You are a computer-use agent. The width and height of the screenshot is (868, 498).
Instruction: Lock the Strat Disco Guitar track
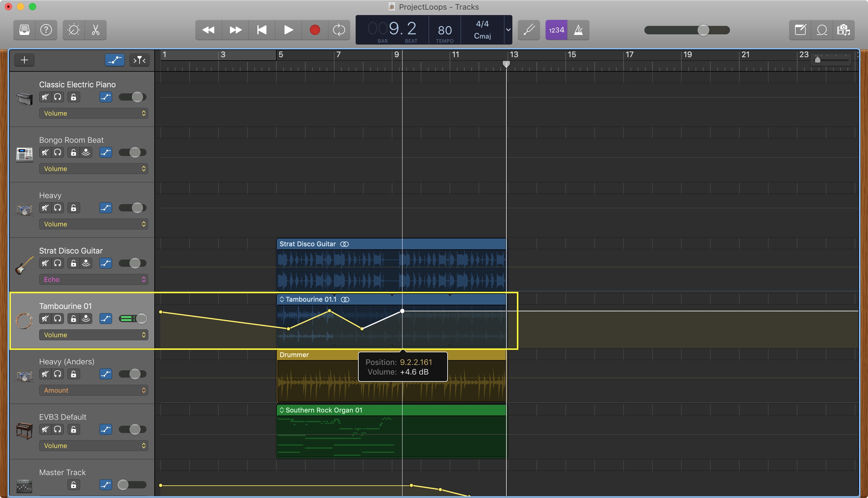coord(74,263)
